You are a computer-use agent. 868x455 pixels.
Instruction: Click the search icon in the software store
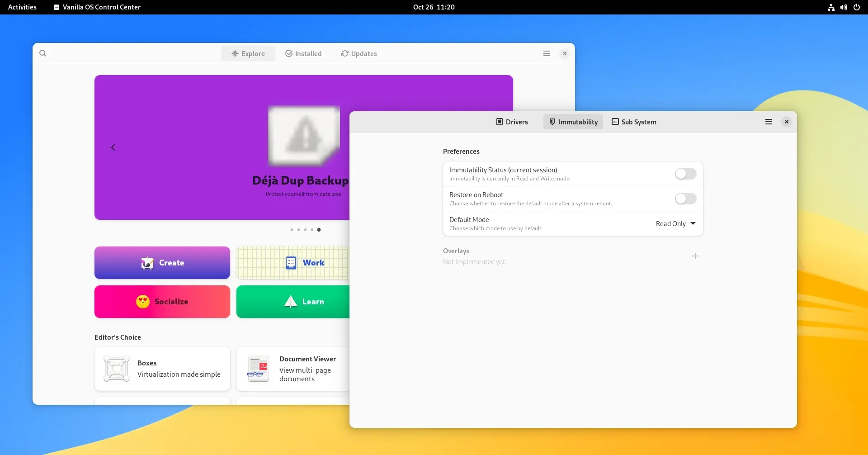[42, 53]
